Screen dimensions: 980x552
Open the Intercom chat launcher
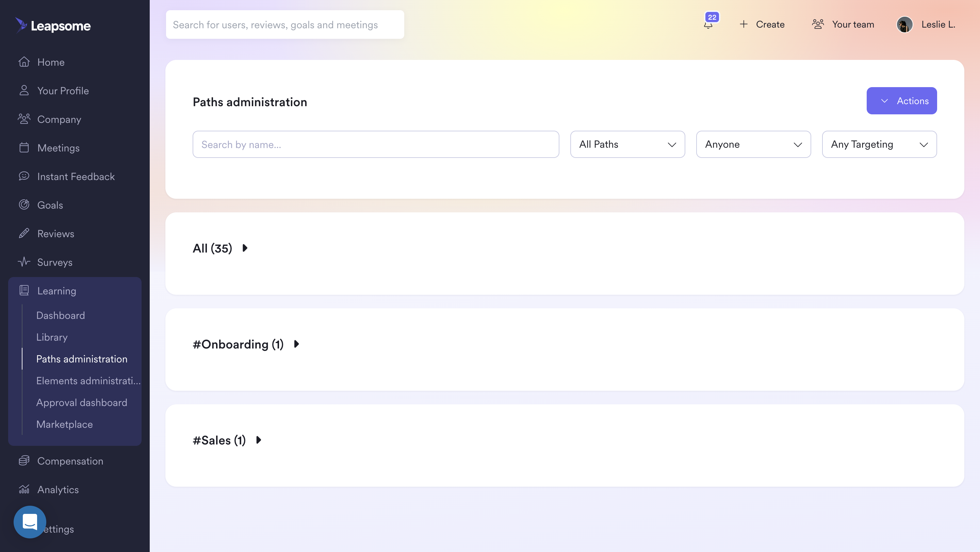[x=30, y=522]
